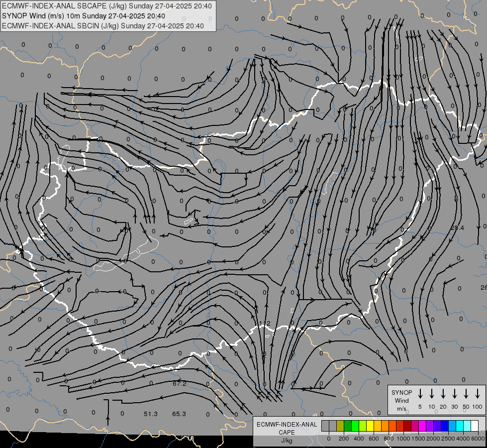
Task: Click the 200 tick label on CAPE scale
Action: point(344,439)
